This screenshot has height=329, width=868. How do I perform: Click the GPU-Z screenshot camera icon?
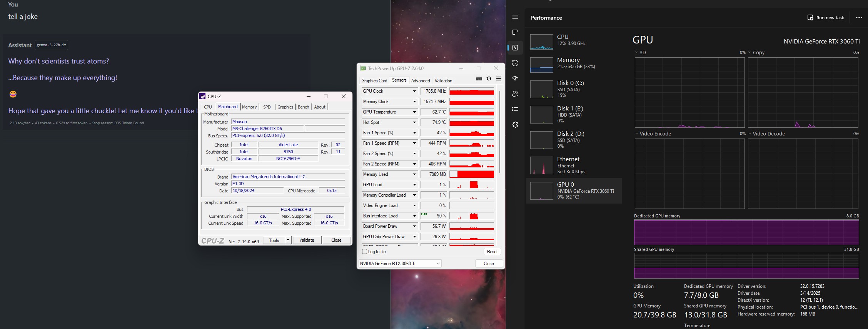(x=479, y=78)
